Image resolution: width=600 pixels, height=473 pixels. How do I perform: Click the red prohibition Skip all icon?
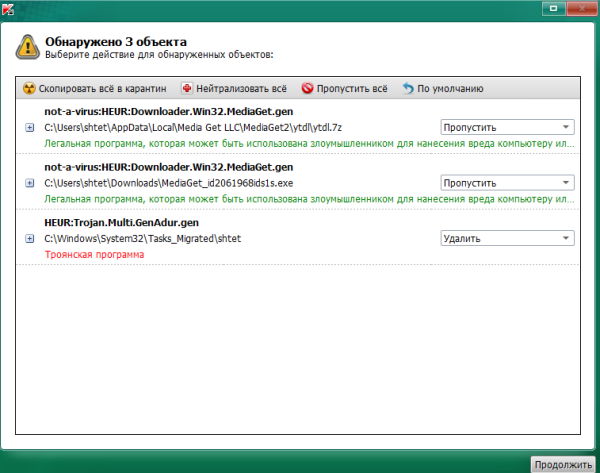[307, 88]
